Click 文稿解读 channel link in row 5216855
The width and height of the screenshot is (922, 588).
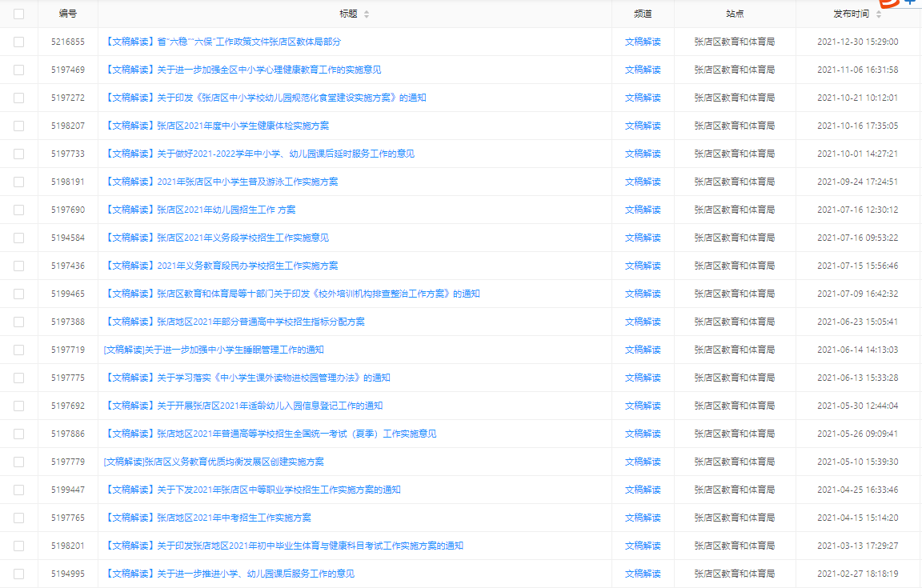643,42
